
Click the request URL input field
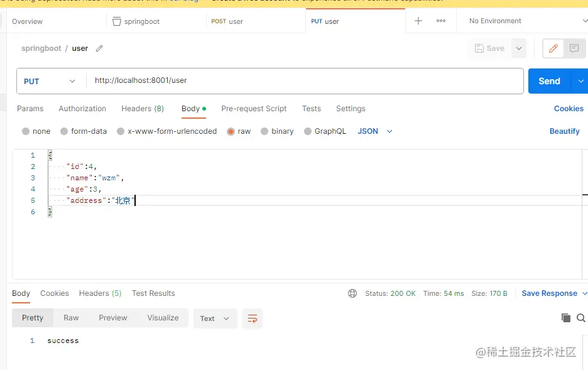(305, 80)
